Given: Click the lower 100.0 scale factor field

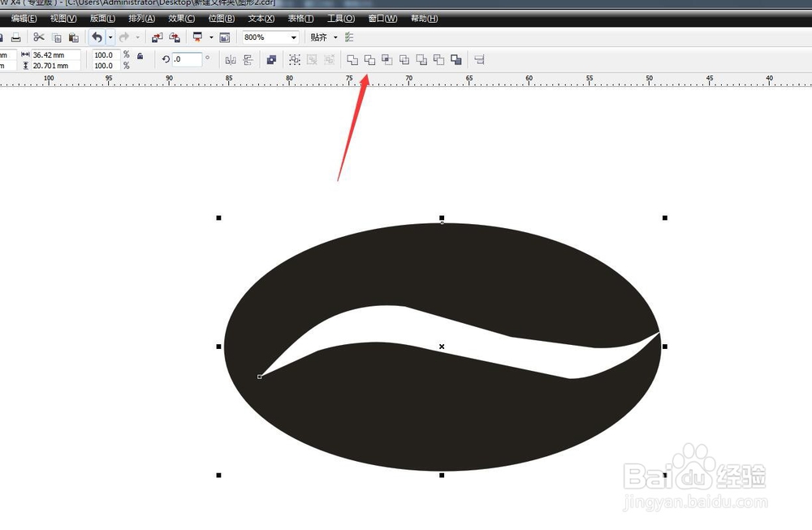Looking at the screenshot, I should 106,66.
